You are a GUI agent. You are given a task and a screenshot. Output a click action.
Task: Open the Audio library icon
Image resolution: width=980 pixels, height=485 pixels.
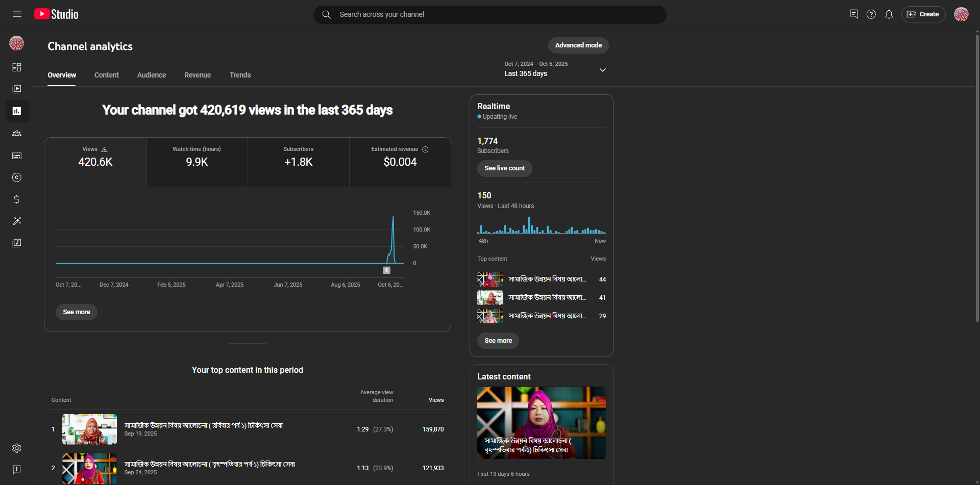[17, 243]
